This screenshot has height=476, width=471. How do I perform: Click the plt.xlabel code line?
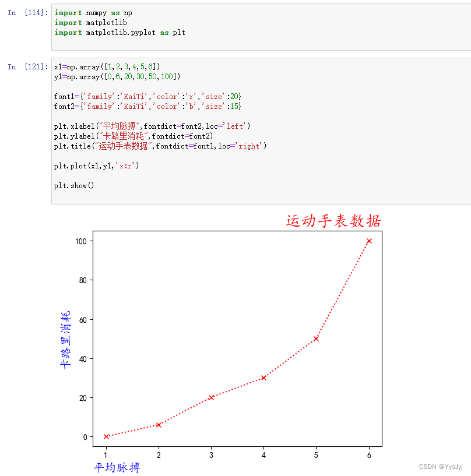152,126
